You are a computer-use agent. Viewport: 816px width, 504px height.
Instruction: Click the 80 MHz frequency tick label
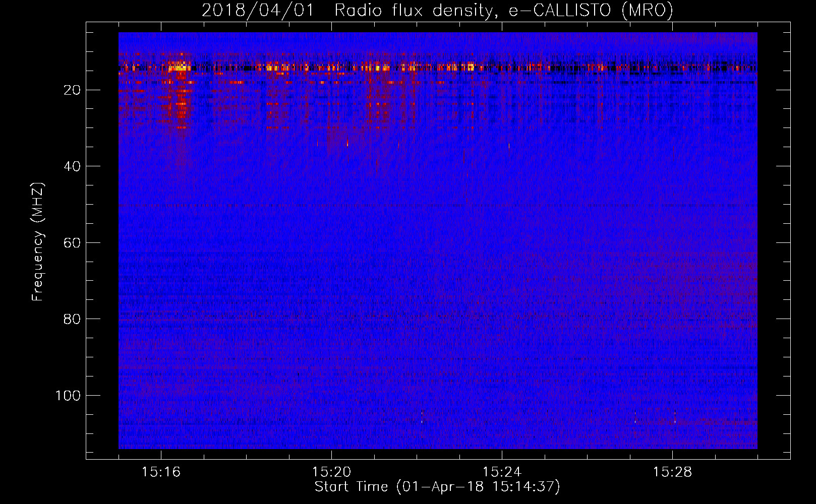tap(72, 319)
